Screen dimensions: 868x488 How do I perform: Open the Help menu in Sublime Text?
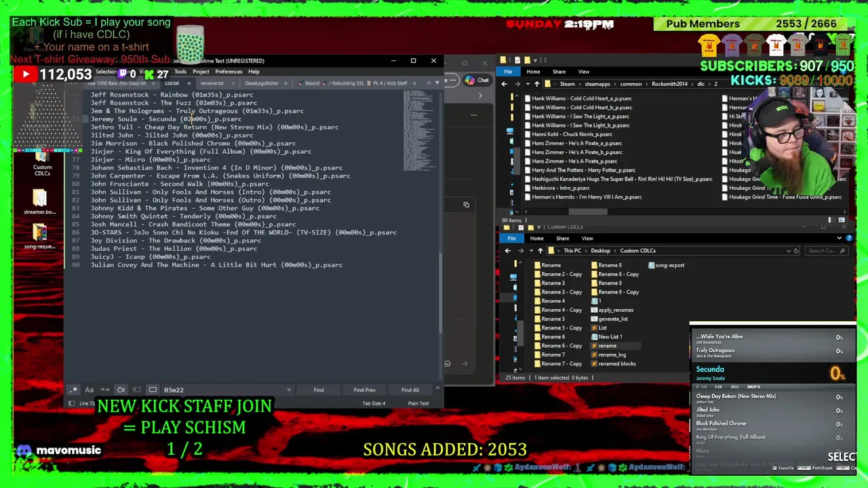pos(254,71)
